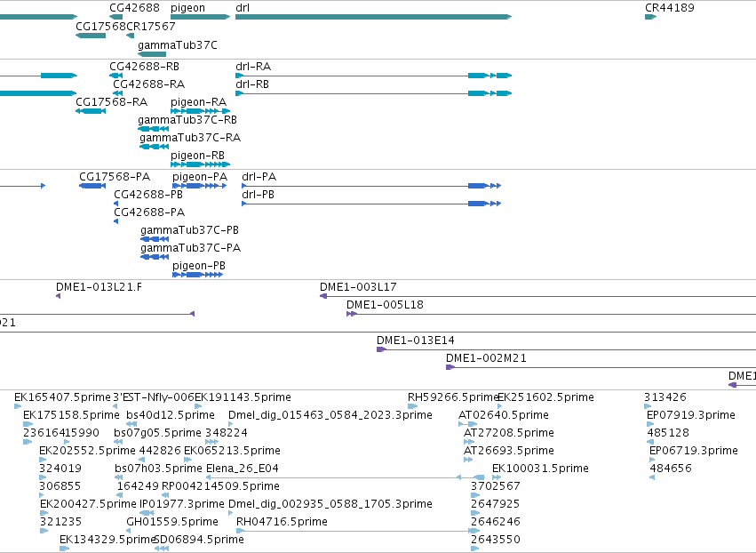Click the Dmel_dig_015463_0584_2023.3prime label

pos(330,415)
